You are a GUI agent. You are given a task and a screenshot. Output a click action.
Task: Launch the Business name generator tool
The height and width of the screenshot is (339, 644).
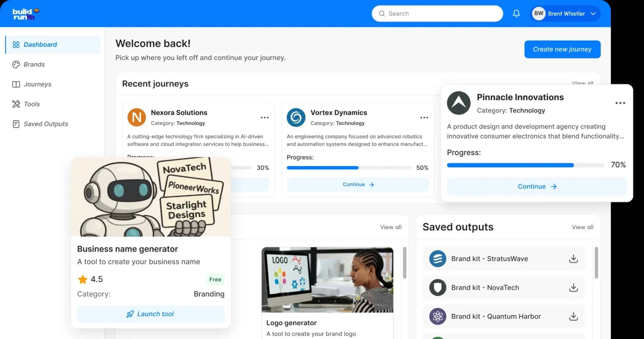151,314
